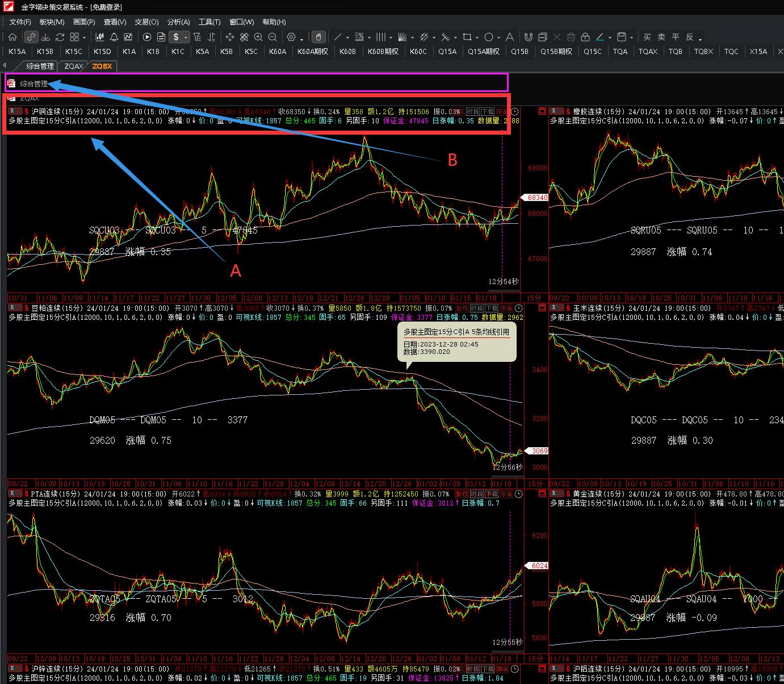Switch to the ZQAX tab
Image resolution: width=784 pixels, height=684 pixels.
[74, 66]
